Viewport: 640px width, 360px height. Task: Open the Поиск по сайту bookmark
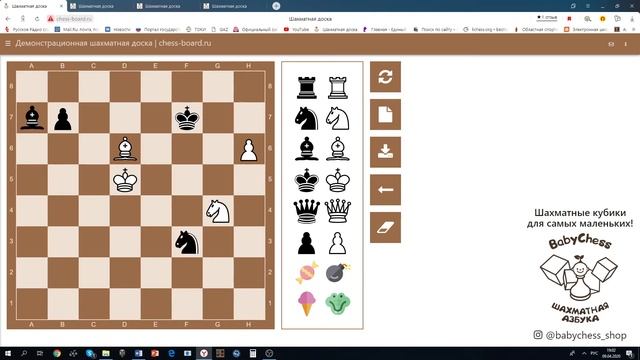tap(435, 29)
